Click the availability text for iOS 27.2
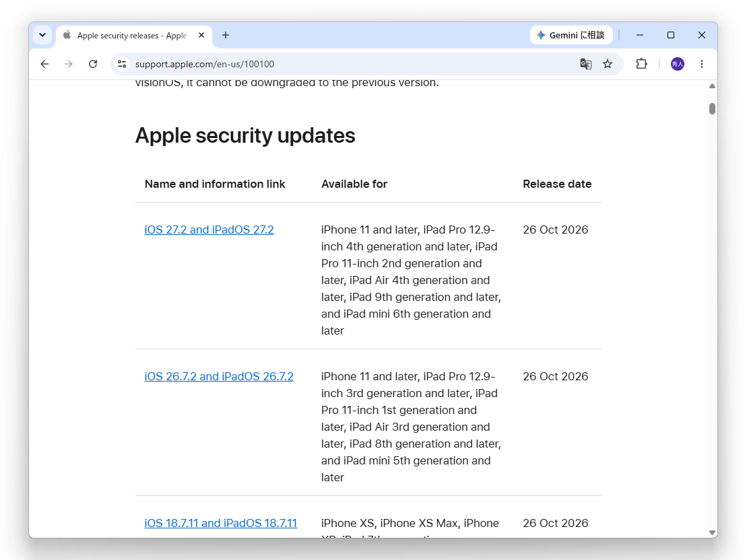The image size is (747, 560). [411, 280]
